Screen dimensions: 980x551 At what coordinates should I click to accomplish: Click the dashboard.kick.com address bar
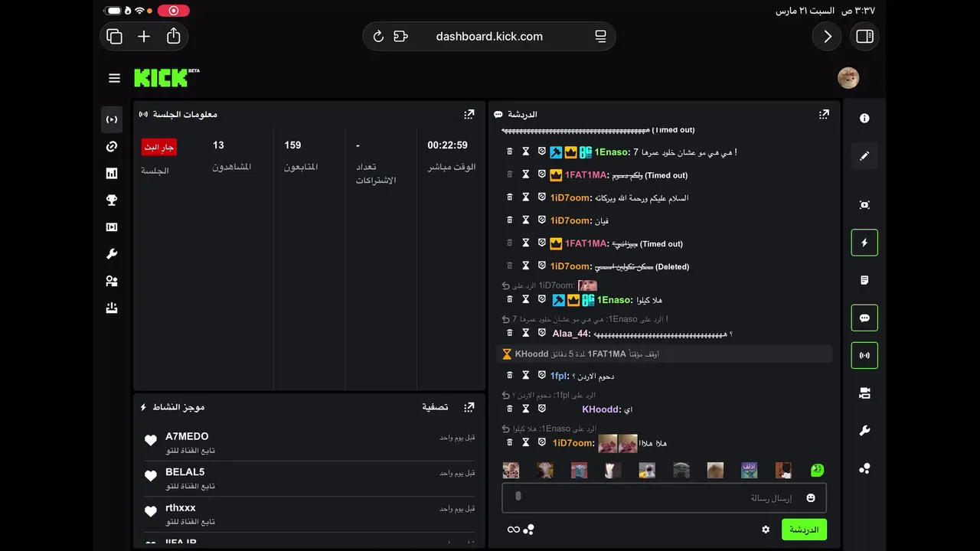pos(489,36)
